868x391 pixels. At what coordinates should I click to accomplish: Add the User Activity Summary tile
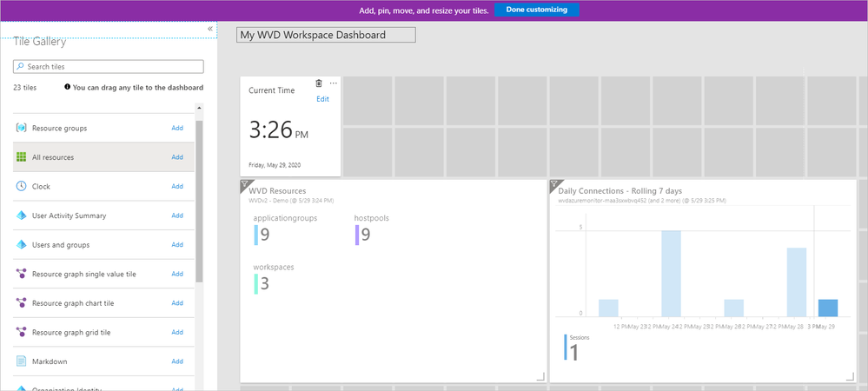pos(177,215)
